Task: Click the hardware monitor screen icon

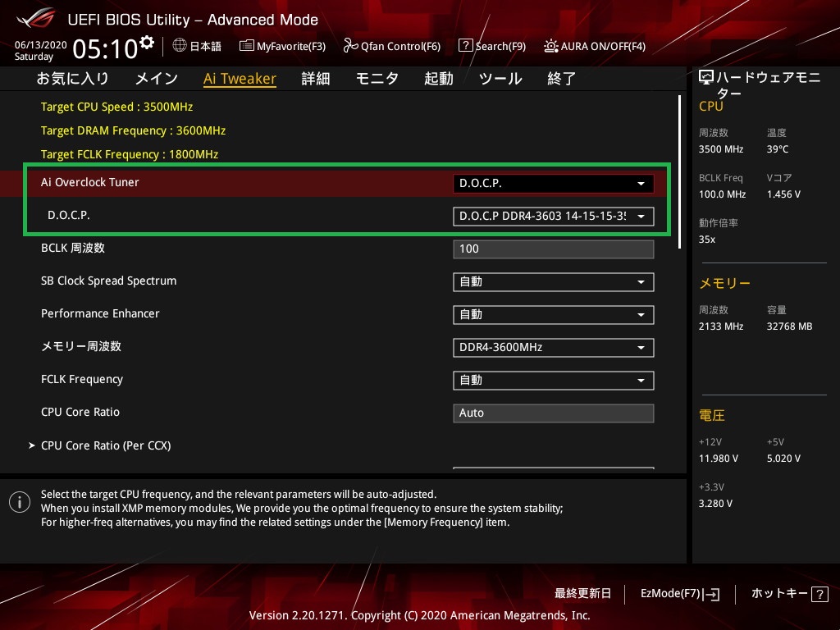Action: click(x=706, y=78)
